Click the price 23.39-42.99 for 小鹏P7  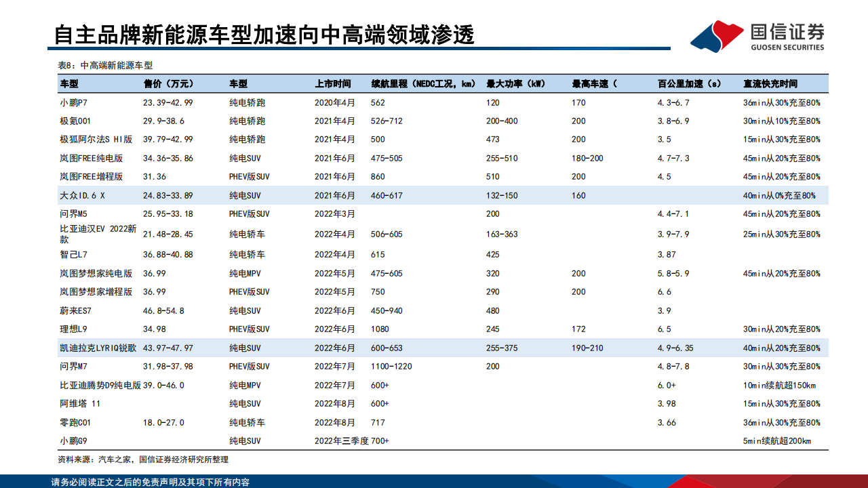[168, 103]
